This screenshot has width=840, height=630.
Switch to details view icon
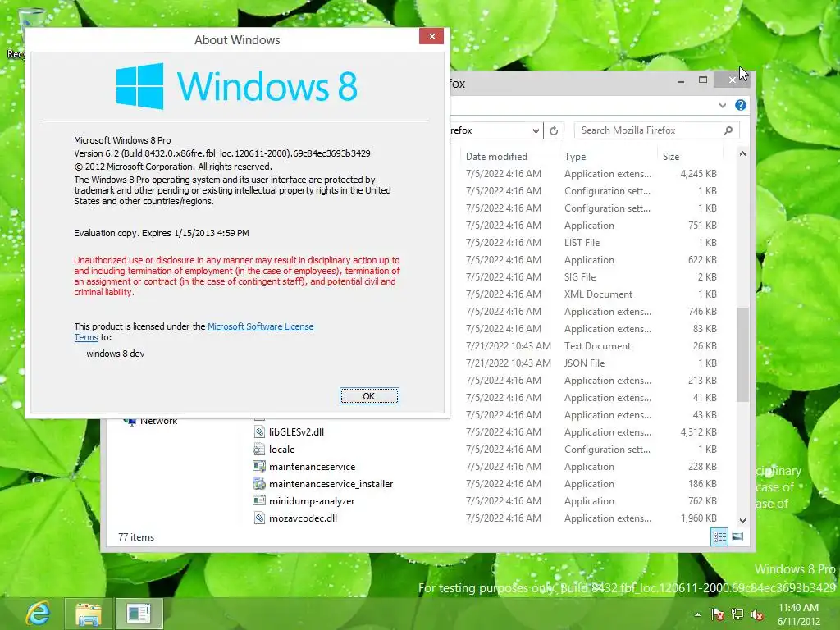[x=719, y=536]
